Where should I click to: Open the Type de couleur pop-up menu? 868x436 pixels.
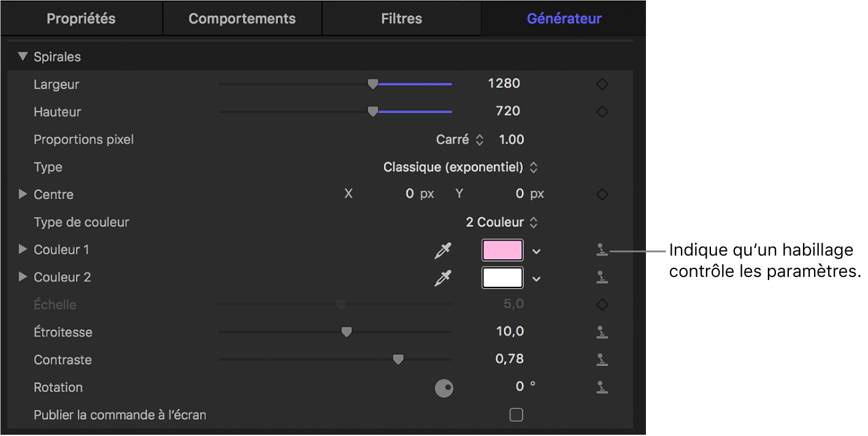pos(501,222)
